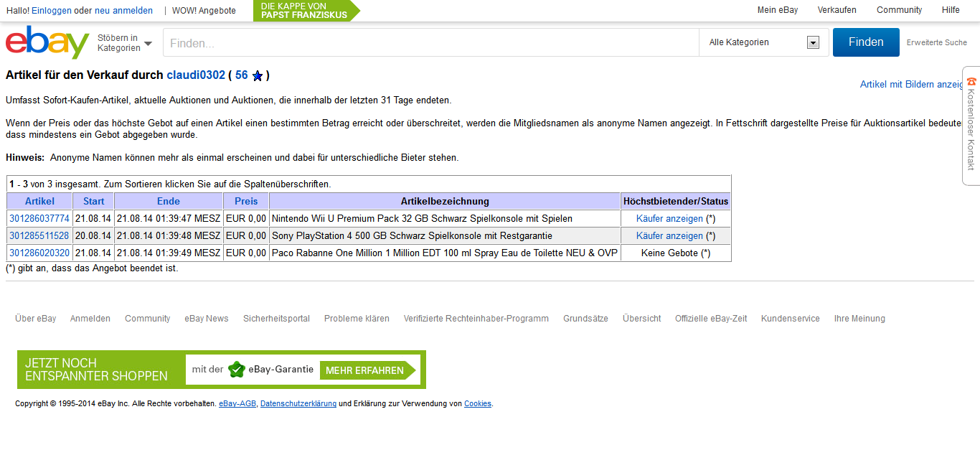Open the eBay-AGB link
The height and width of the screenshot is (455, 980).
237,404
